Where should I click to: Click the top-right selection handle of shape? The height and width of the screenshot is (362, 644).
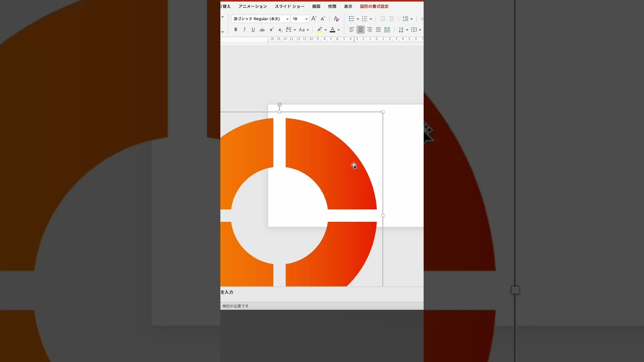point(383,112)
